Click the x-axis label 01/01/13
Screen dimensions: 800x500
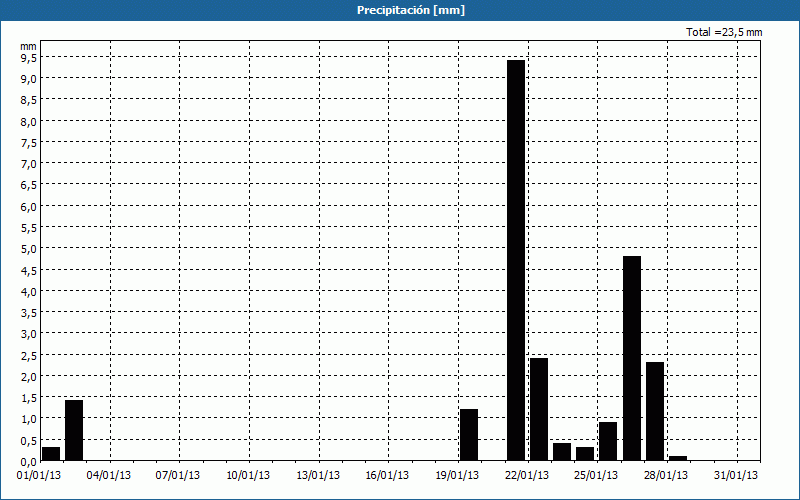(39, 476)
